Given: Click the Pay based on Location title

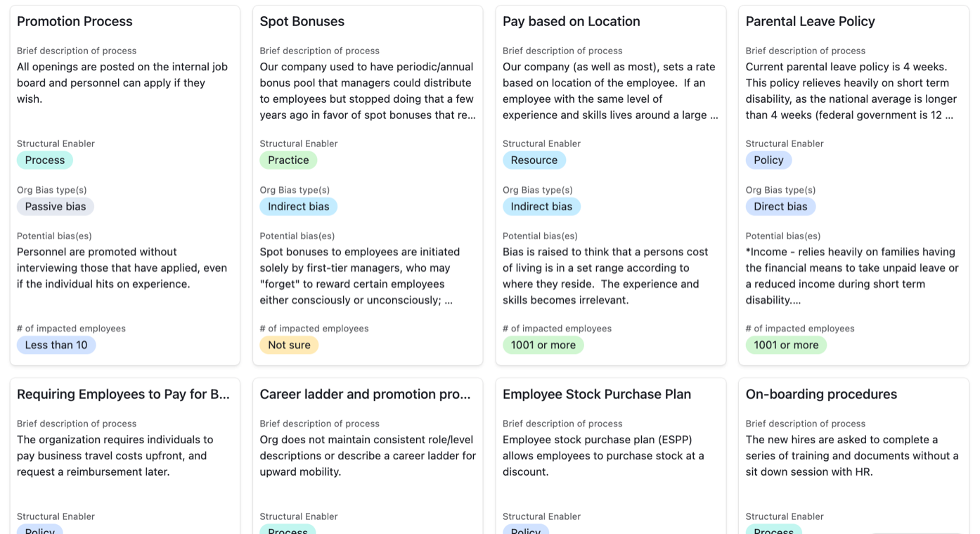Looking at the screenshot, I should [x=571, y=21].
